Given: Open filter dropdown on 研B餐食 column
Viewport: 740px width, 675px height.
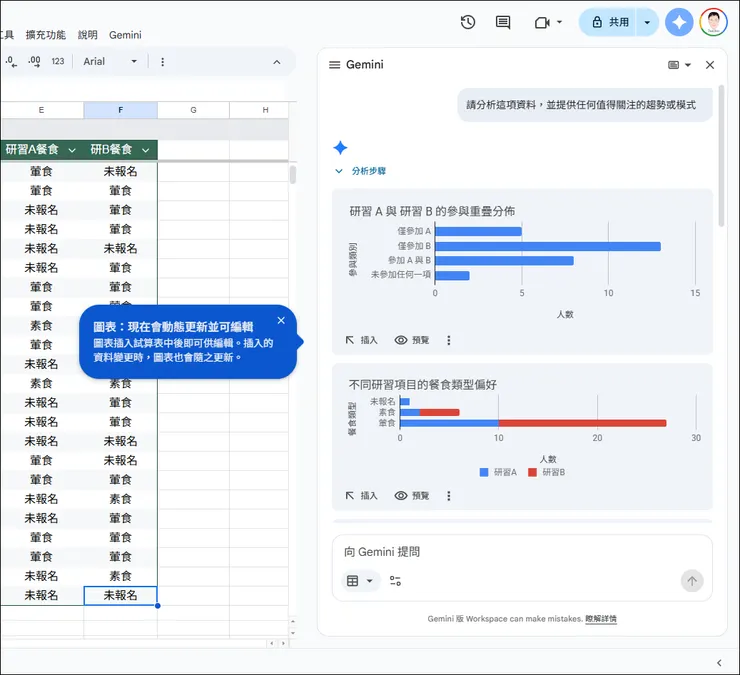Looking at the screenshot, I should pyautogui.click(x=145, y=150).
